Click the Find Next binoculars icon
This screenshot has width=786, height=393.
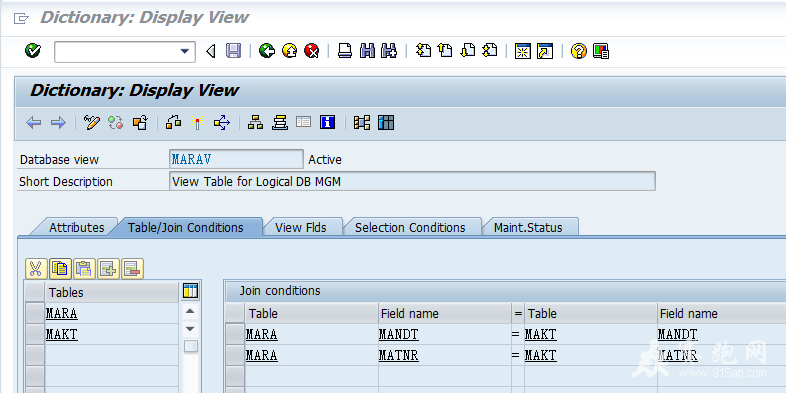pyautogui.click(x=389, y=51)
